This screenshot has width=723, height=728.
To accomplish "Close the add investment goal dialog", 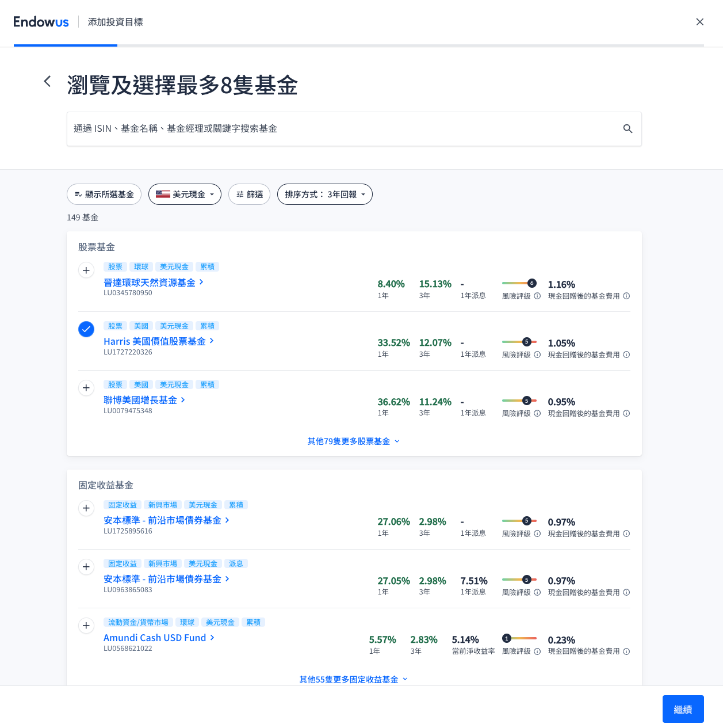I will 699,22.
